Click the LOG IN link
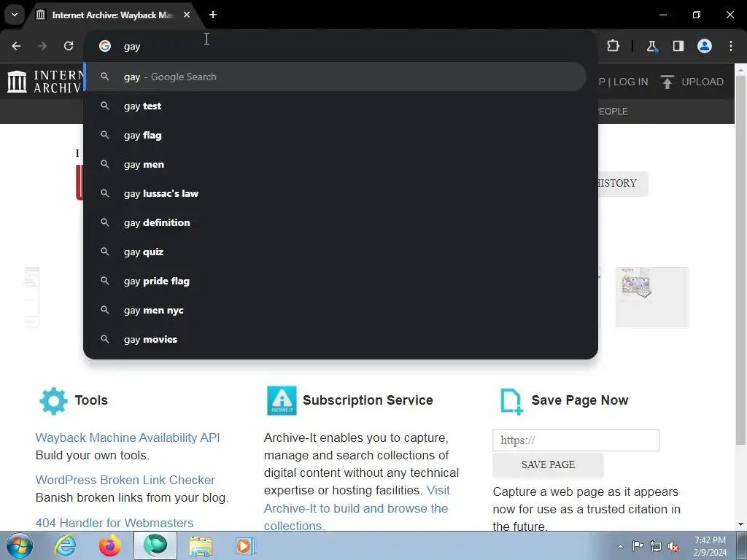The height and width of the screenshot is (560, 747). point(630,82)
